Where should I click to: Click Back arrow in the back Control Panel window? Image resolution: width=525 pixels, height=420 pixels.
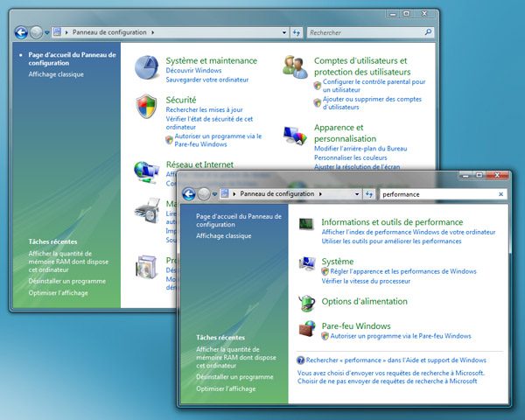pyautogui.click(x=21, y=32)
